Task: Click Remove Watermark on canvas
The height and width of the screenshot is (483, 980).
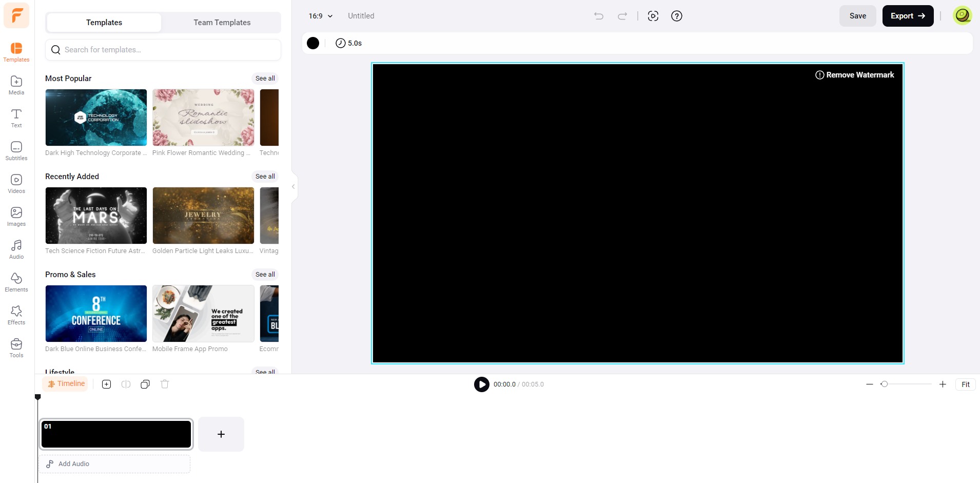Action: [855, 75]
